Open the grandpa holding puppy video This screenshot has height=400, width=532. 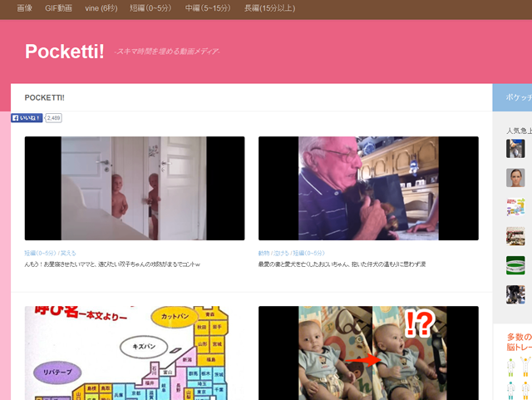coord(368,189)
